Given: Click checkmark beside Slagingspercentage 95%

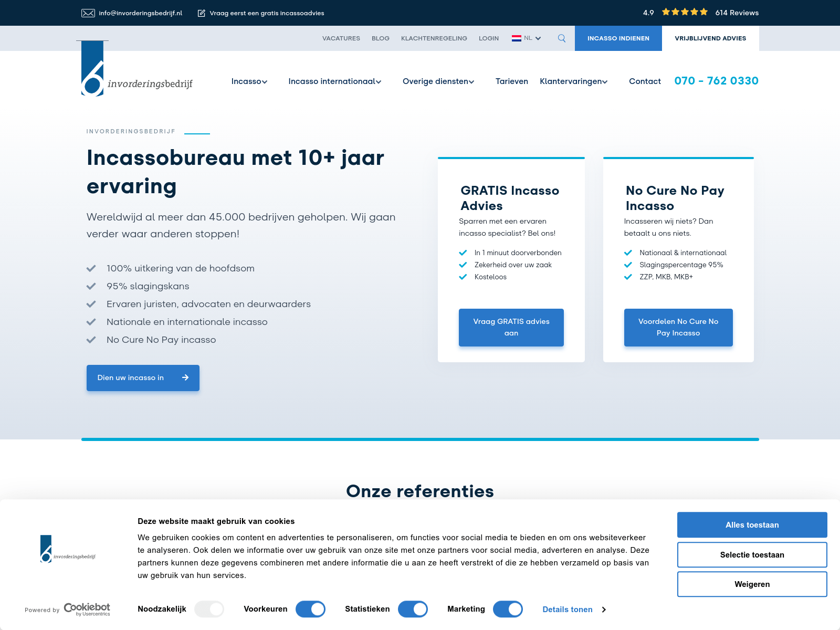Looking at the screenshot, I should (628, 265).
